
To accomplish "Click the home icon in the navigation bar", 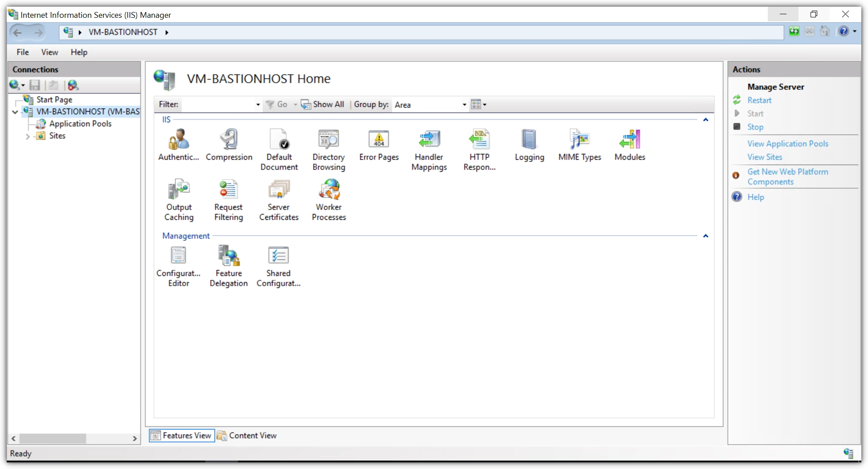I will click(x=825, y=31).
